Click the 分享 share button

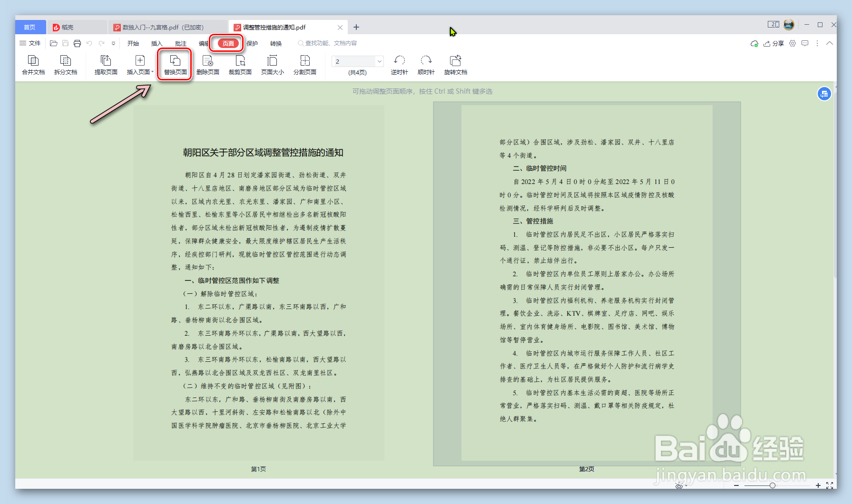[774, 43]
